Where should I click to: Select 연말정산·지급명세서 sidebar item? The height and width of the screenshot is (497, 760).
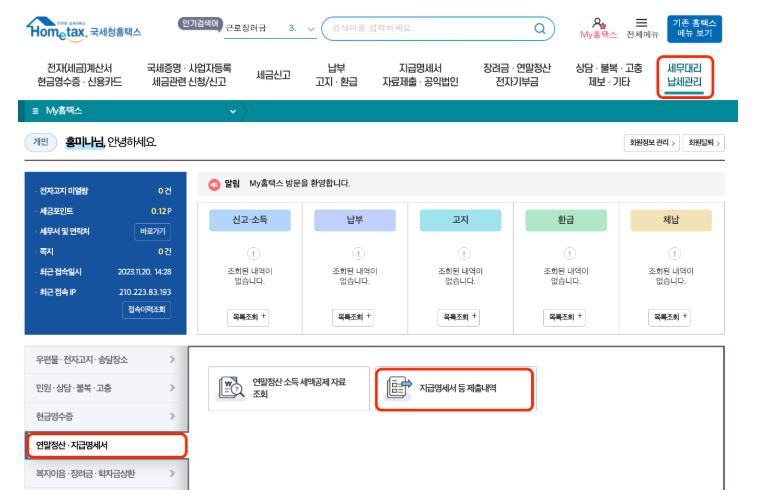coord(107,445)
